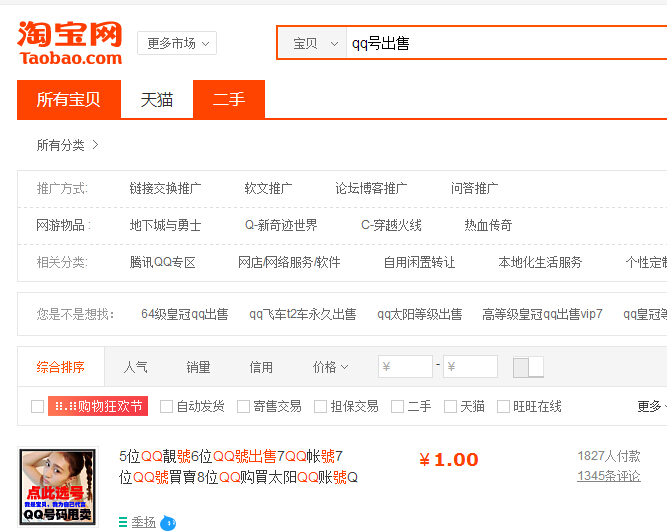Expand the 价格 sort dropdown

tap(331, 367)
